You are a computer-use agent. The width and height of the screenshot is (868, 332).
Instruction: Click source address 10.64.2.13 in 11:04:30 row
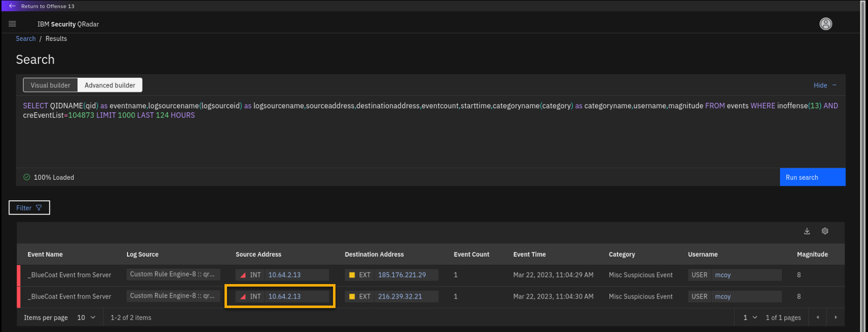click(284, 296)
